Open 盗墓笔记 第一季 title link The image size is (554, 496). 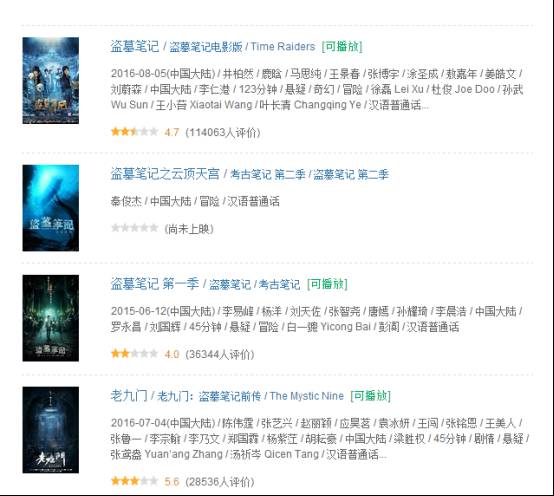[155, 284]
